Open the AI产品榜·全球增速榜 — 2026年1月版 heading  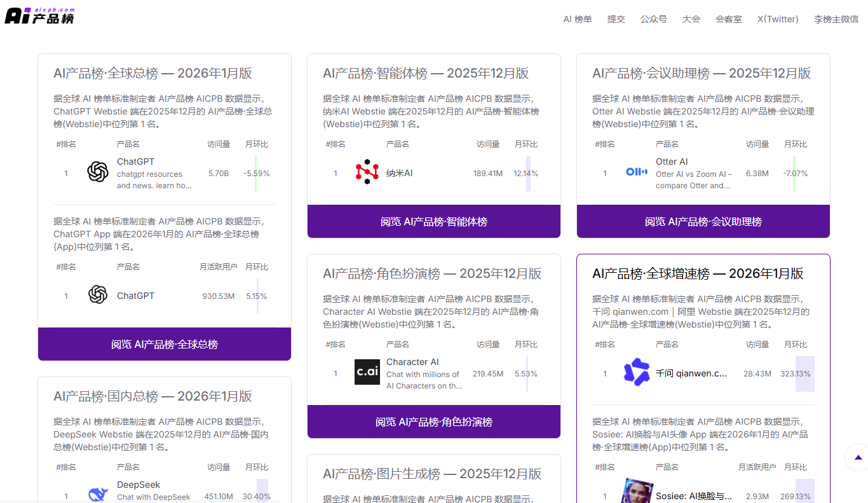[698, 273]
